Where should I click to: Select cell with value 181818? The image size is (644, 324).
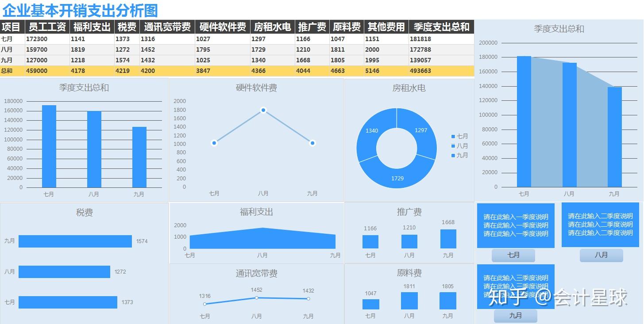tap(441, 39)
